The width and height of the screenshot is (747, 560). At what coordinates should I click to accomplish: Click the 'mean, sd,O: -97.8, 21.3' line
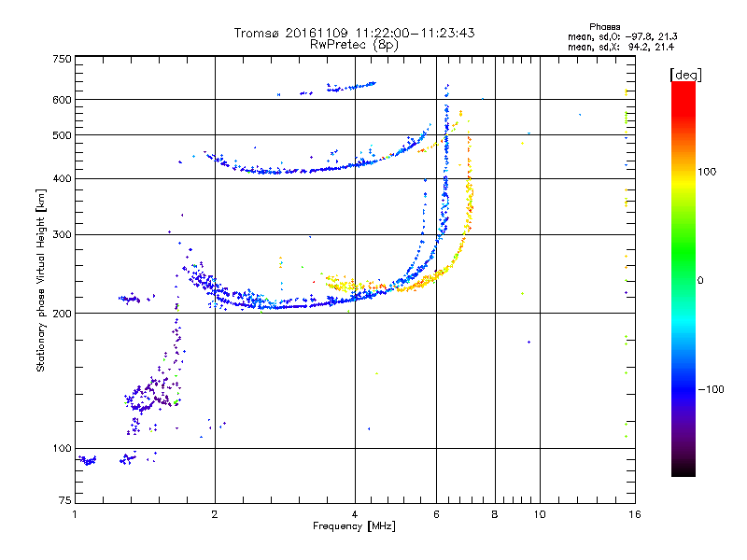coord(622,37)
